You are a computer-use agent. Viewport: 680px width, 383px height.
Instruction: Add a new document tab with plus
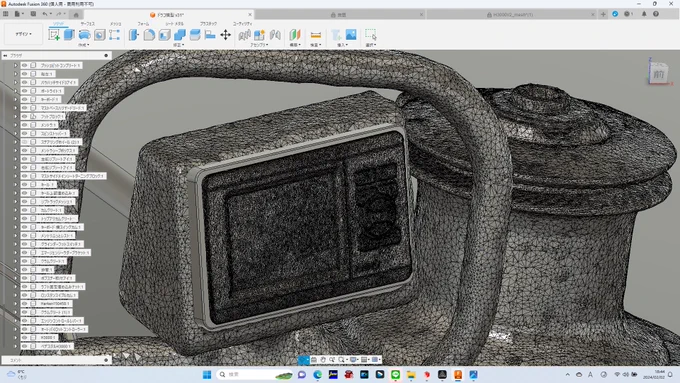point(603,14)
